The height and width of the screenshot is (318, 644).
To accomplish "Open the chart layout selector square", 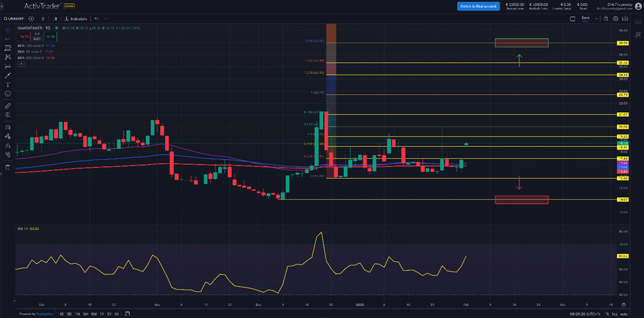I will click(x=572, y=19).
